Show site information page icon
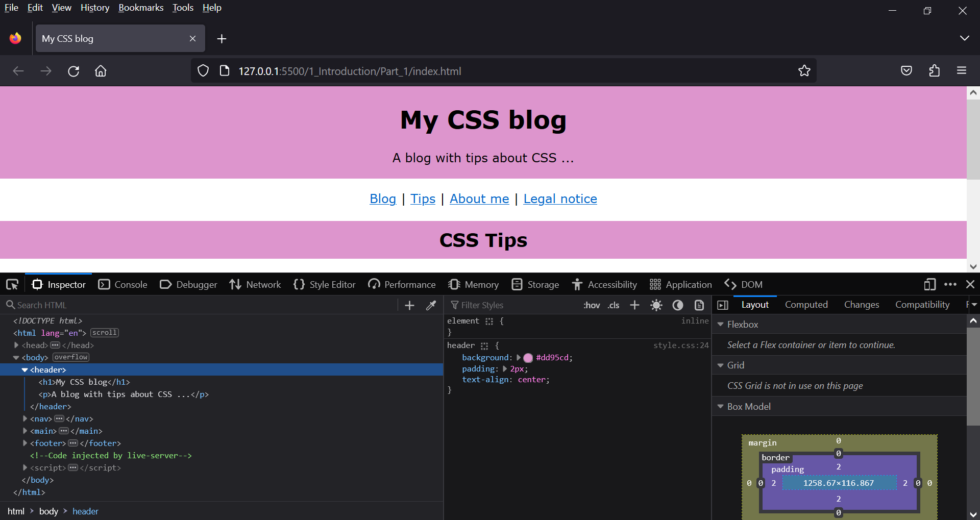The height and width of the screenshot is (520, 980). pos(224,71)
